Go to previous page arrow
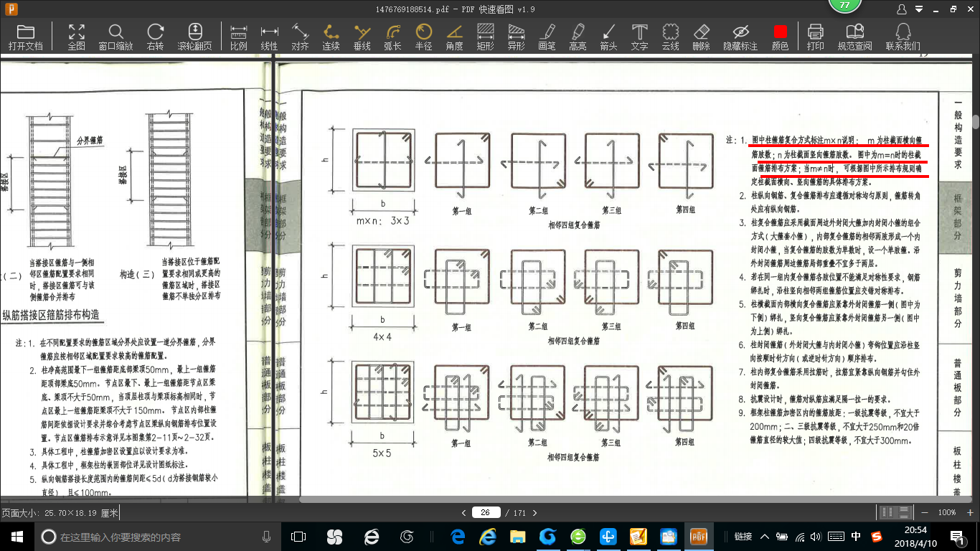The width and height of the screenshot is (980, 551). [464, 512]
